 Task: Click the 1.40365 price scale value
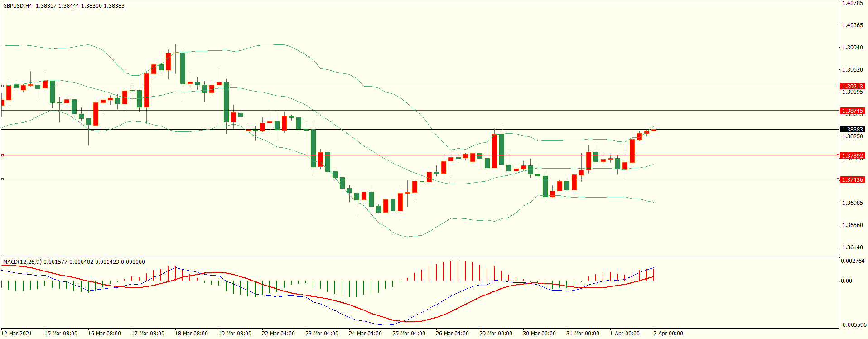852,25
